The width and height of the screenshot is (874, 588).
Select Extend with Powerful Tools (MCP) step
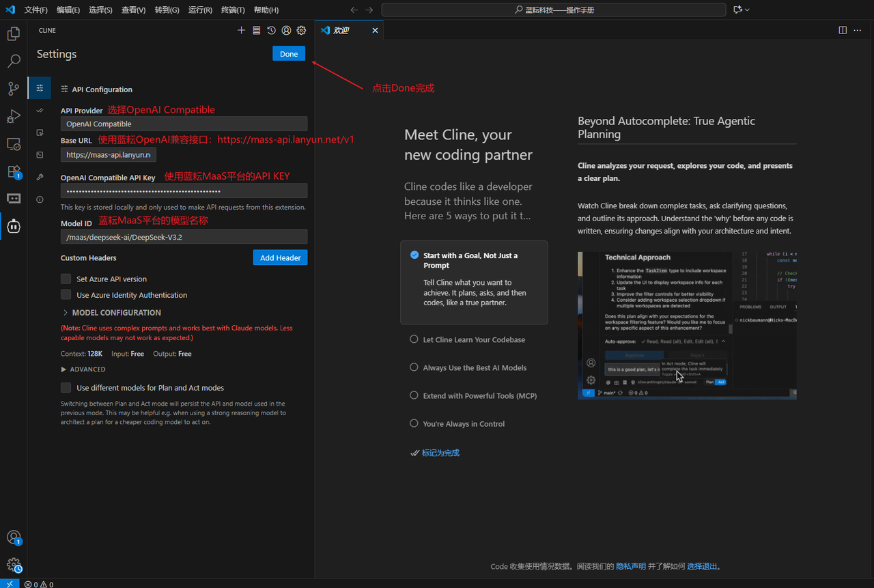pyautogui.click(x=473, y=395)
